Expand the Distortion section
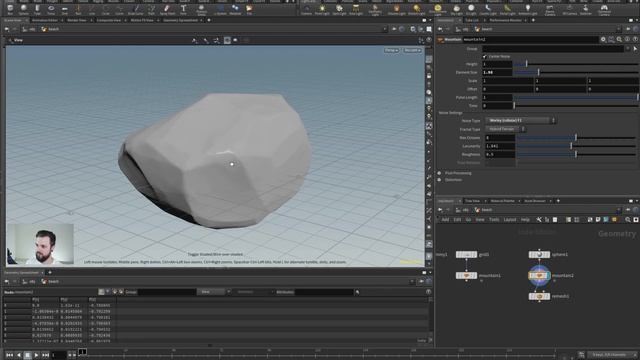640x360 pixels. click(x=440, y=180)
